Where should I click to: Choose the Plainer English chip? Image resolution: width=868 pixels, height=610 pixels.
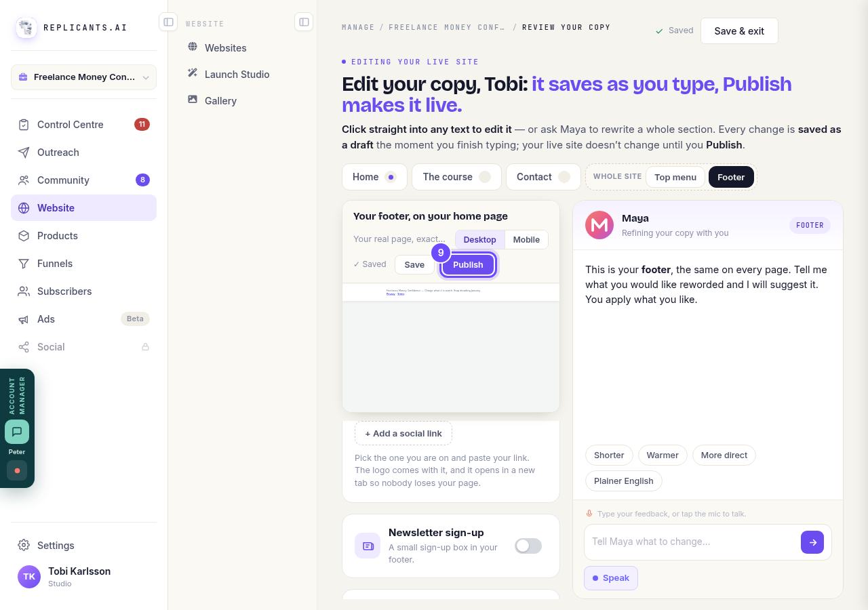[x=624, y=481]
